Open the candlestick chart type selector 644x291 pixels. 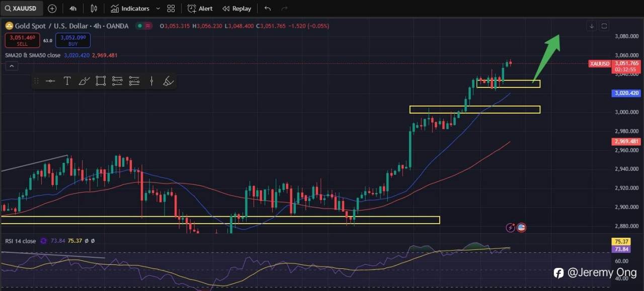pyautogui.click(x=94, y=9)
